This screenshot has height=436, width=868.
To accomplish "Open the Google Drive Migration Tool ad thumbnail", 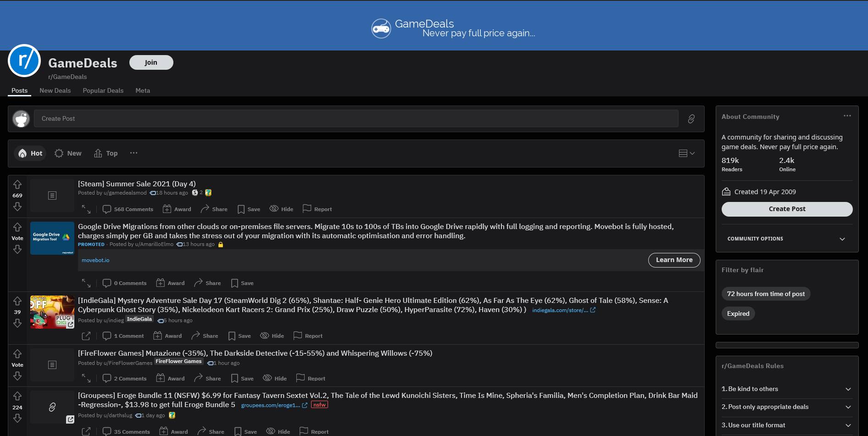I will pos(52,238).
